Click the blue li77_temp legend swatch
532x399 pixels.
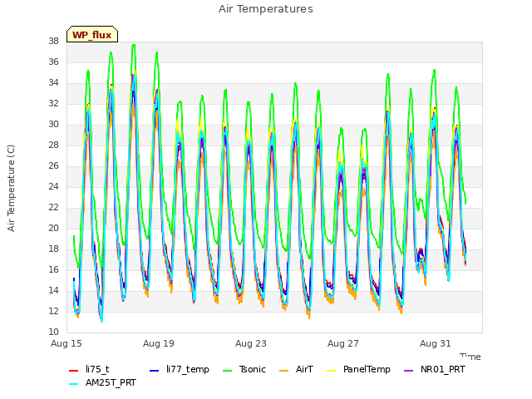coord(154,371)
